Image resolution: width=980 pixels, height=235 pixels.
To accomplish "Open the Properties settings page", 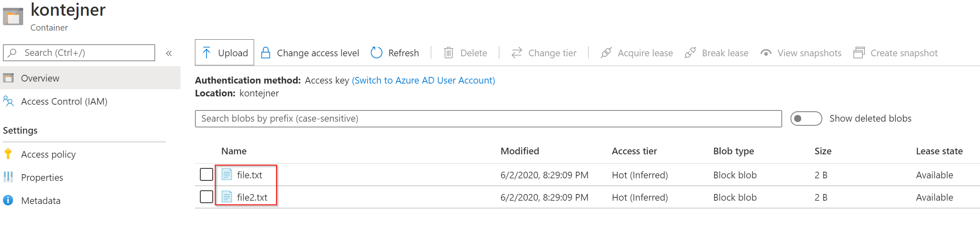I will 42,177.
